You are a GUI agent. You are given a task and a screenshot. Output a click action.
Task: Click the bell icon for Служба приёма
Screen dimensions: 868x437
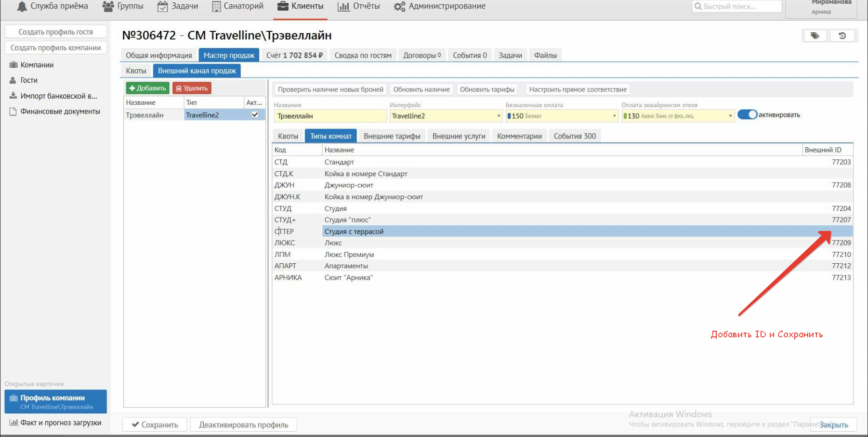point(22,6)
